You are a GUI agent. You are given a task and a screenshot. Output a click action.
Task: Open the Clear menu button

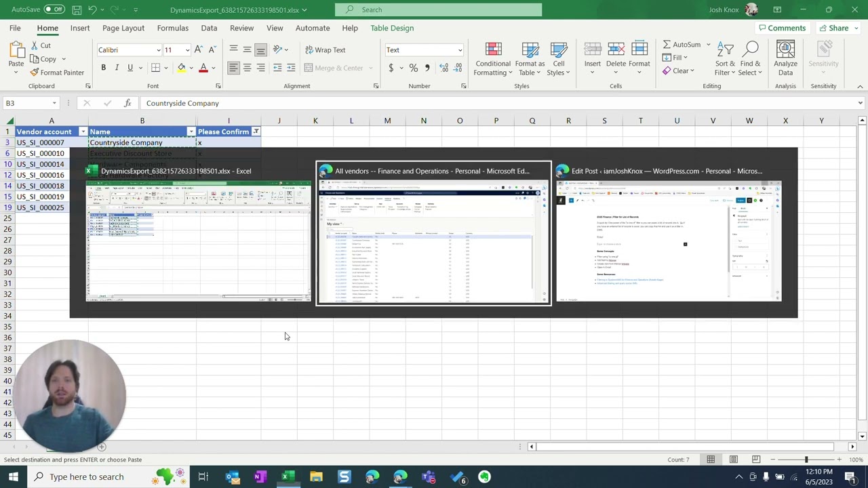click(x=677, y=70)
